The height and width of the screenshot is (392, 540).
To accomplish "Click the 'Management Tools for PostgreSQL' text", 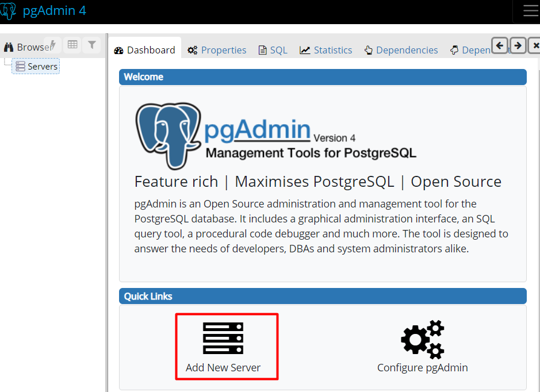I will 311,153.
